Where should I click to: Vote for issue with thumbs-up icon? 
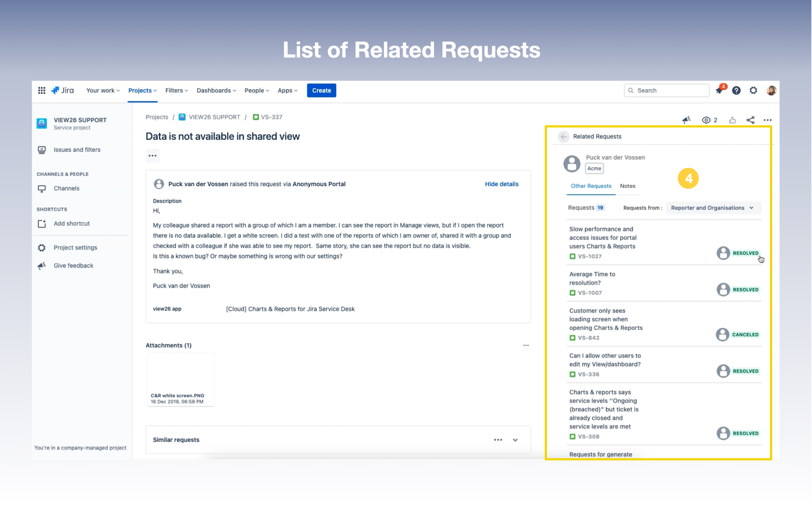[732, 120]
